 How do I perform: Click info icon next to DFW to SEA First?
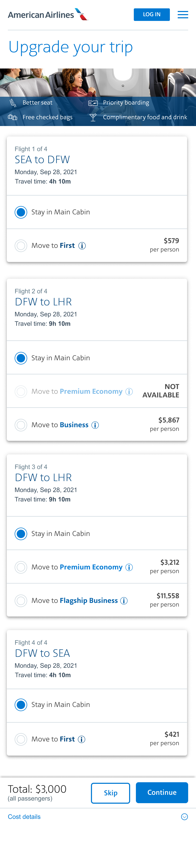click(x=82, y=739)
